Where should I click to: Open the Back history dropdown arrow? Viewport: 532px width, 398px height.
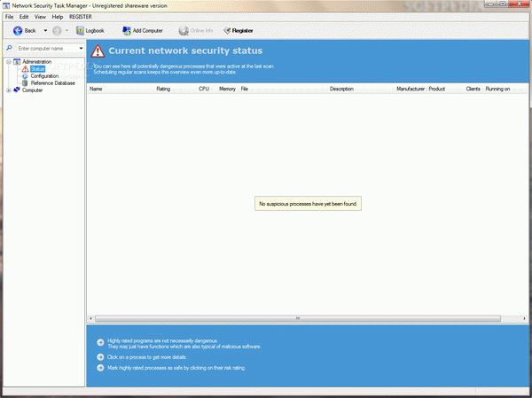tap(45, 30)
